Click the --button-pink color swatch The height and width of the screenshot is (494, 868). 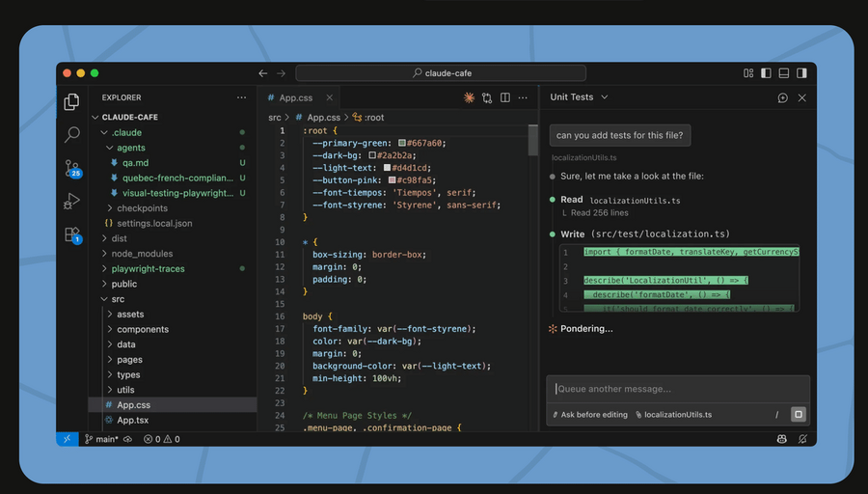pos(391,179)
